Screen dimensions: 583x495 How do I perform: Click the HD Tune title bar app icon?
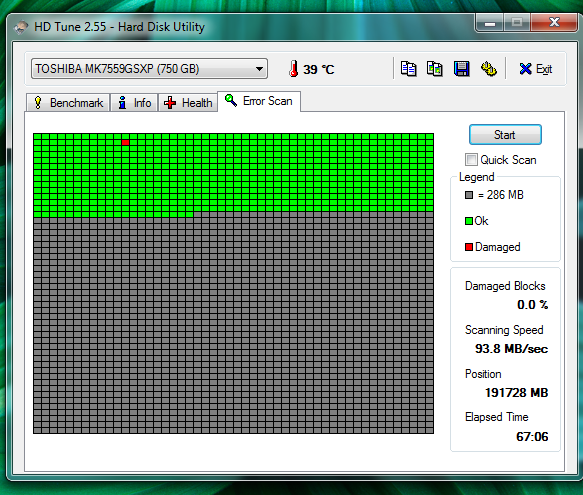tap(21, 27)
